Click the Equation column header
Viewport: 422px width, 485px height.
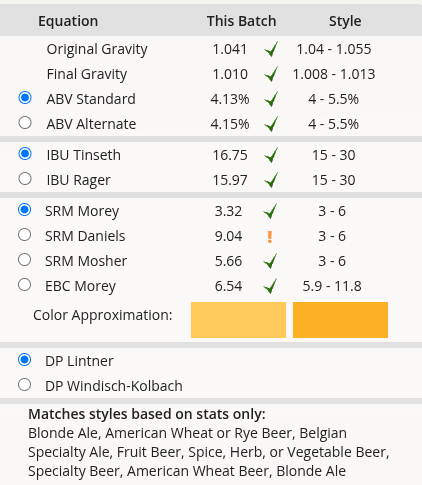click(68, 21)
